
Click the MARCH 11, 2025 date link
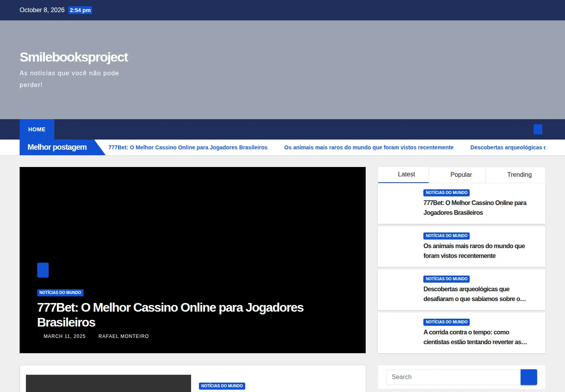pyautogui.click(x=64, y=336)
